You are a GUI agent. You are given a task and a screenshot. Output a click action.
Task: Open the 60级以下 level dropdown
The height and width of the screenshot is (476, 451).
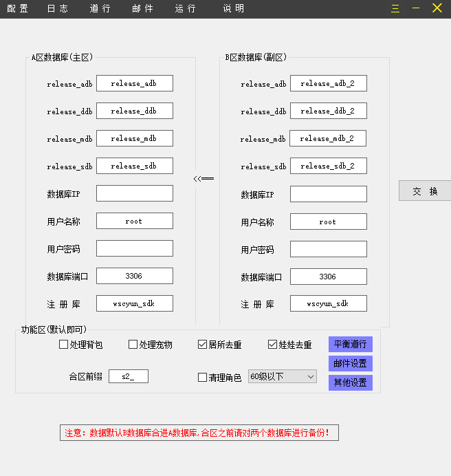282,376
